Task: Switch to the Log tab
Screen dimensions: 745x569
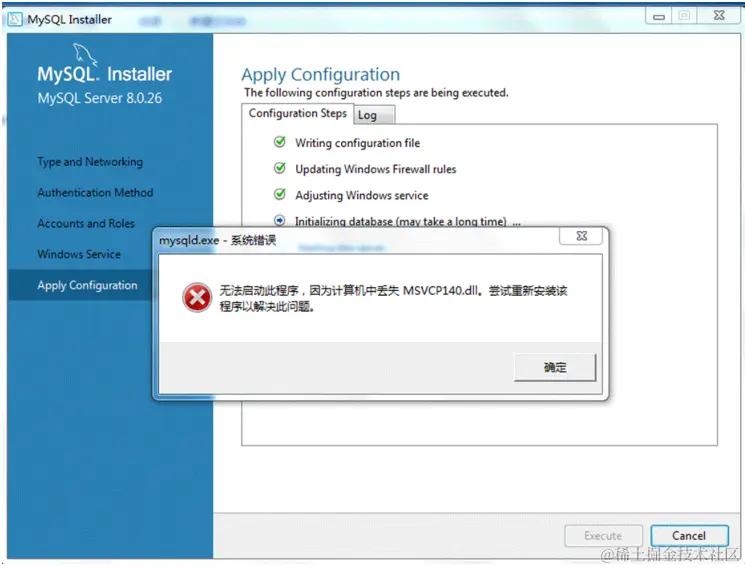Action: tap(374, 115)
